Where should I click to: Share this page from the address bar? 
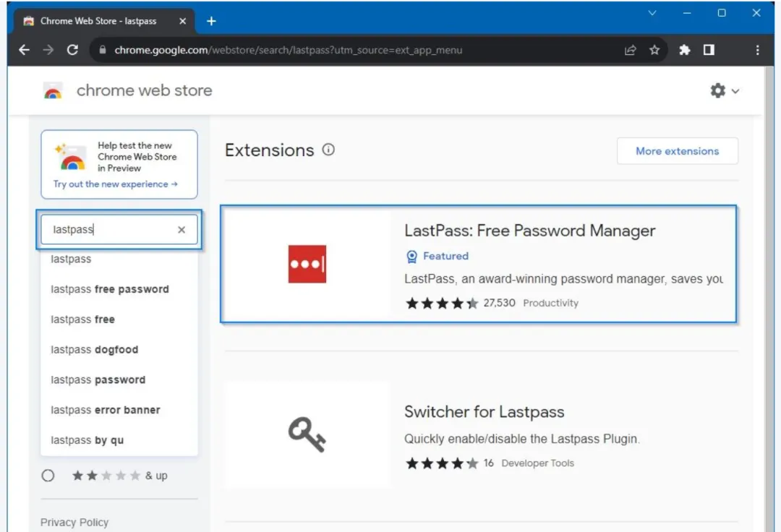point(630,50)
